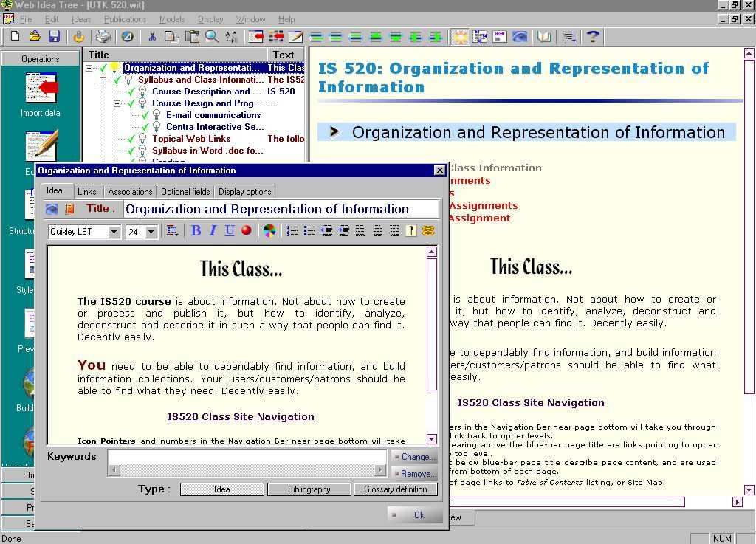Save the idea tree via the diskette icon

(54, 35)
